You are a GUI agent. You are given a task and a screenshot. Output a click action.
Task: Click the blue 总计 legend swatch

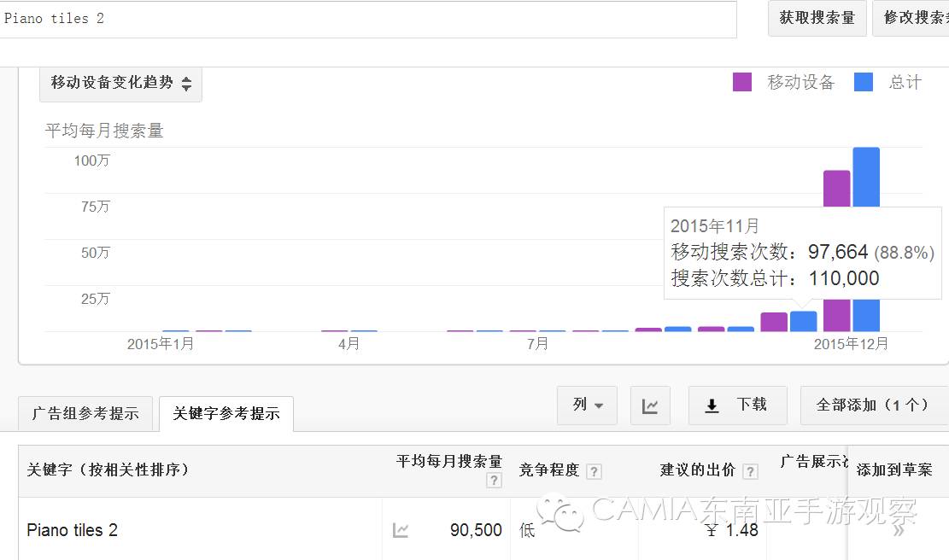pyautogui.click(x=864, y=82)
